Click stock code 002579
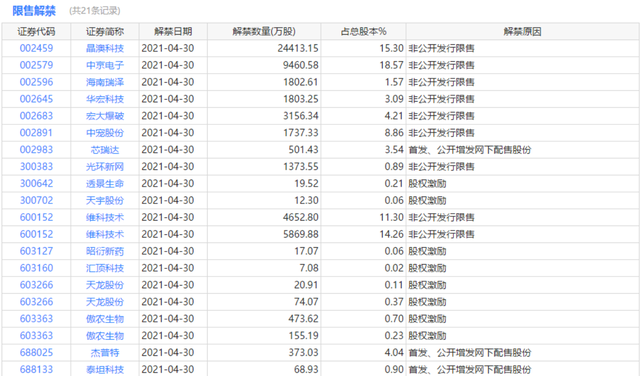Viewport: 640px width, 376px height. [36, 65]
